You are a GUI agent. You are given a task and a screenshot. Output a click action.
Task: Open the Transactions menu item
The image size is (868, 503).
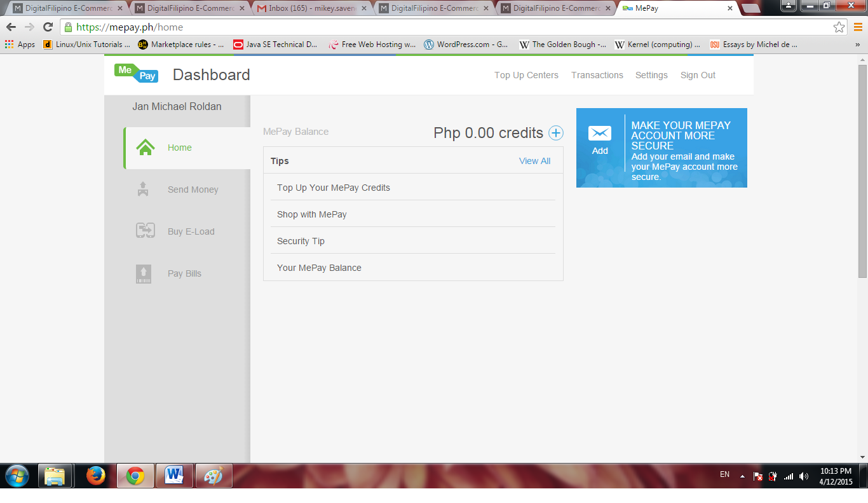pyautogui.click(x=597, y=75)
